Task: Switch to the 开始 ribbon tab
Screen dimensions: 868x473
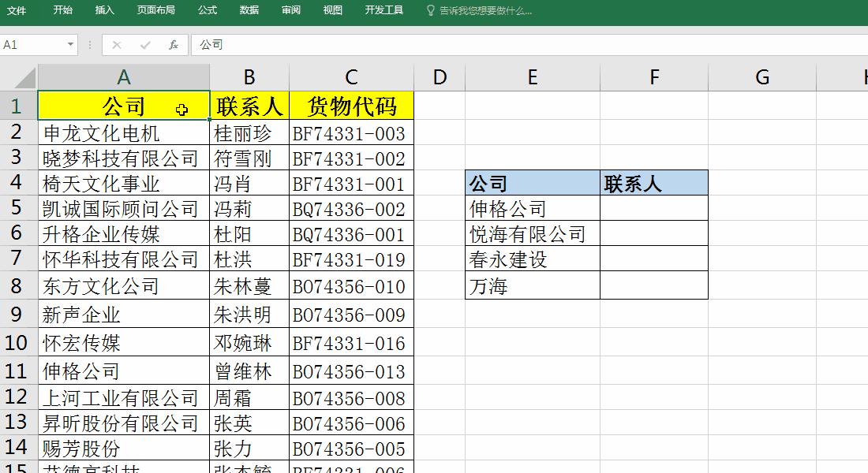Action: tap(62, 11)
